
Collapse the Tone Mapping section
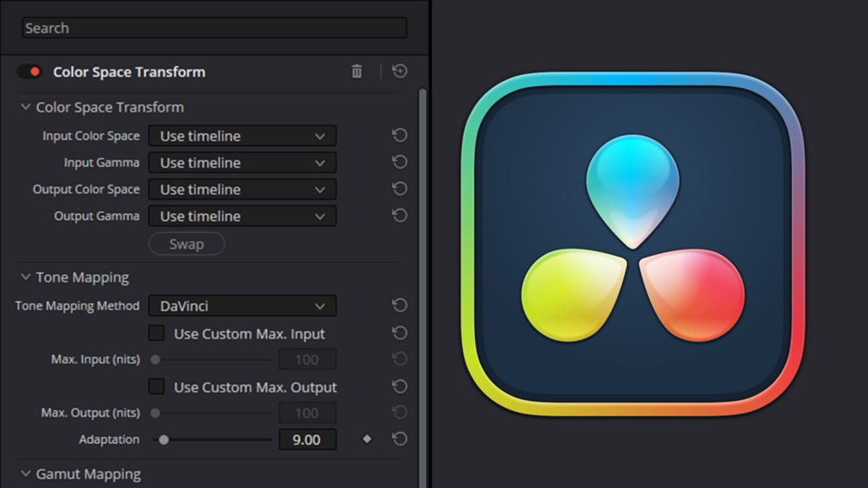(25, 276)
